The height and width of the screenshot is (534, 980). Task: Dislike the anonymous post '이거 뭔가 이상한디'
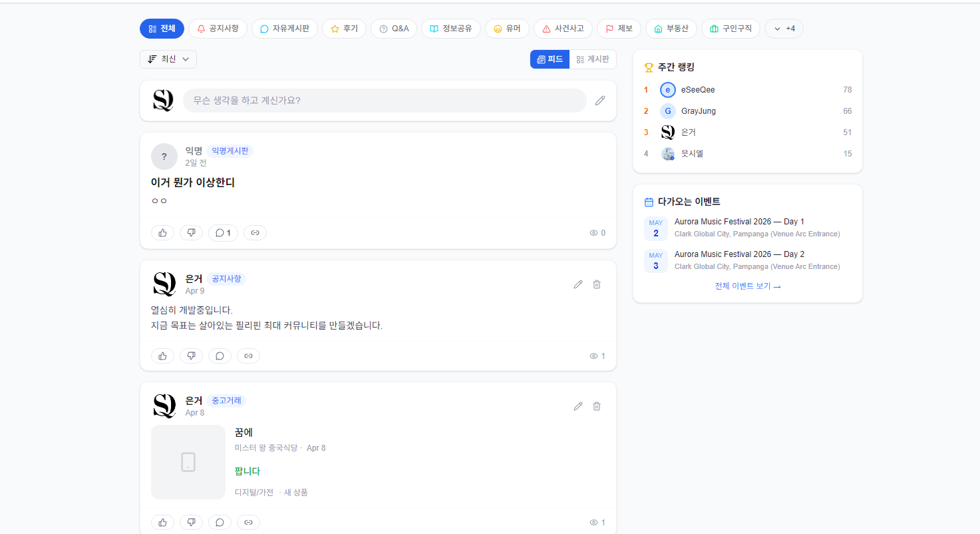[x=191, y=233]
